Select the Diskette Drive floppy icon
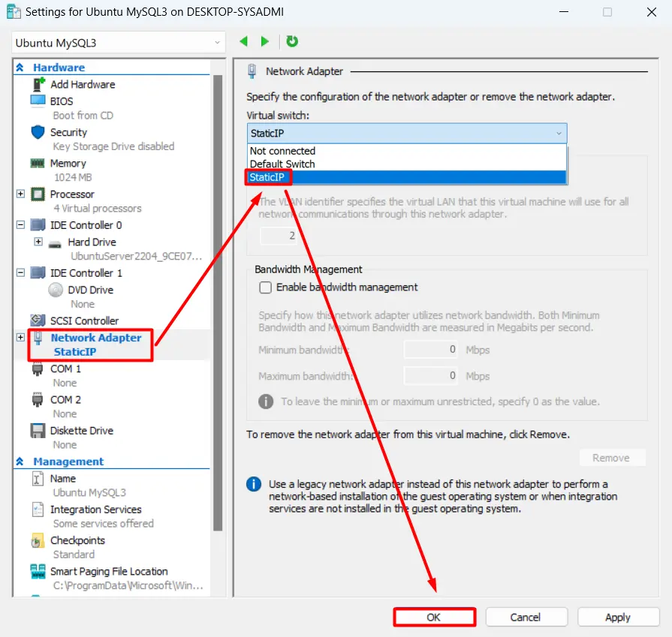 tap(38, 431)
